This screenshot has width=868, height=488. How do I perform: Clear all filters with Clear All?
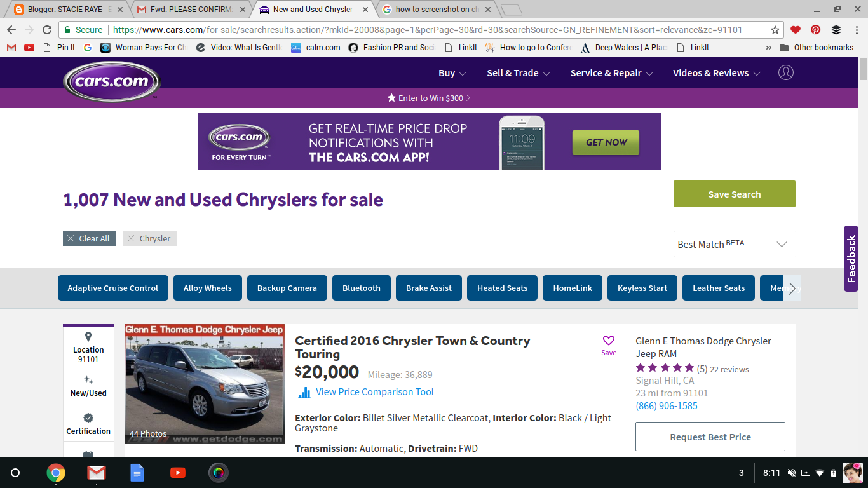(x=89, y=238)
